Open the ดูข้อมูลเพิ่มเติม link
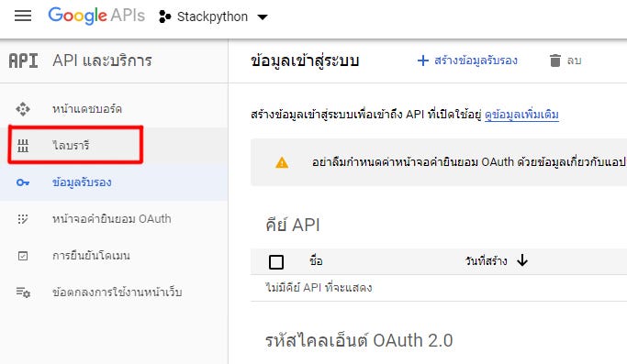The width and height of the screenshot is (627, 364). [521, 115]
